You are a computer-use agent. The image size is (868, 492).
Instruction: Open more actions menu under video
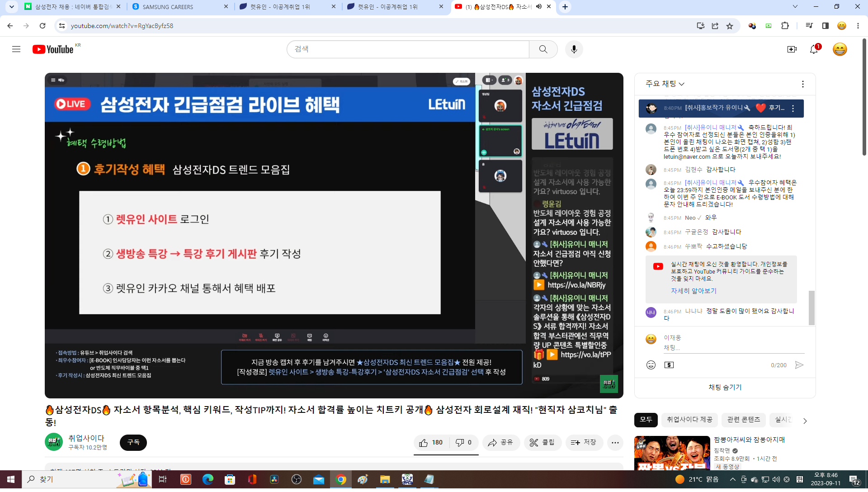coord(615,443)
